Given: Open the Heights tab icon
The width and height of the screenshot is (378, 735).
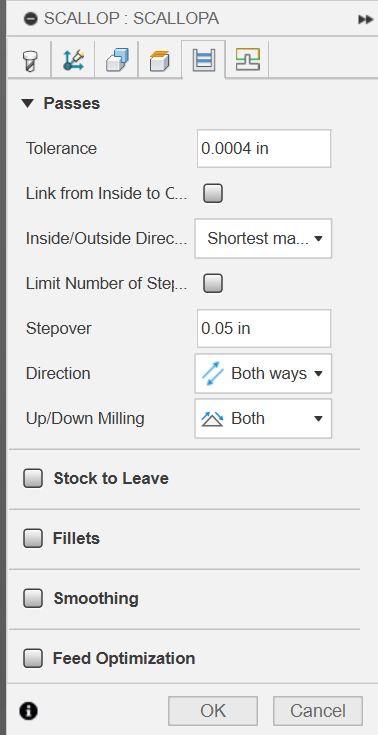Looking at the screenshot, I should click(159, 61).
